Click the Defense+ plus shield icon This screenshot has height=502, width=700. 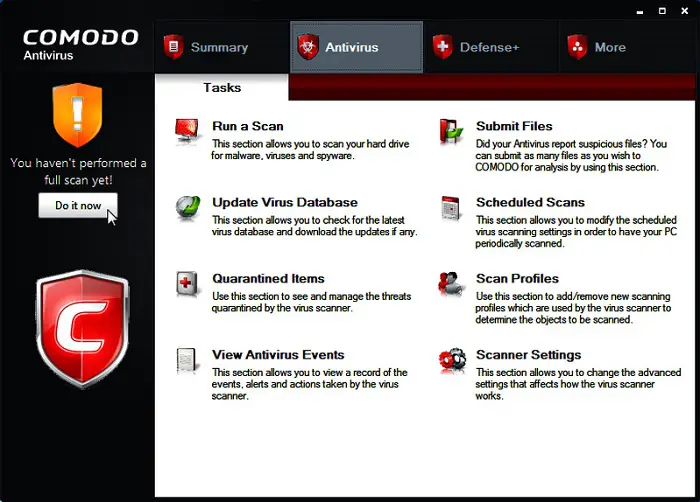(442, 47)
